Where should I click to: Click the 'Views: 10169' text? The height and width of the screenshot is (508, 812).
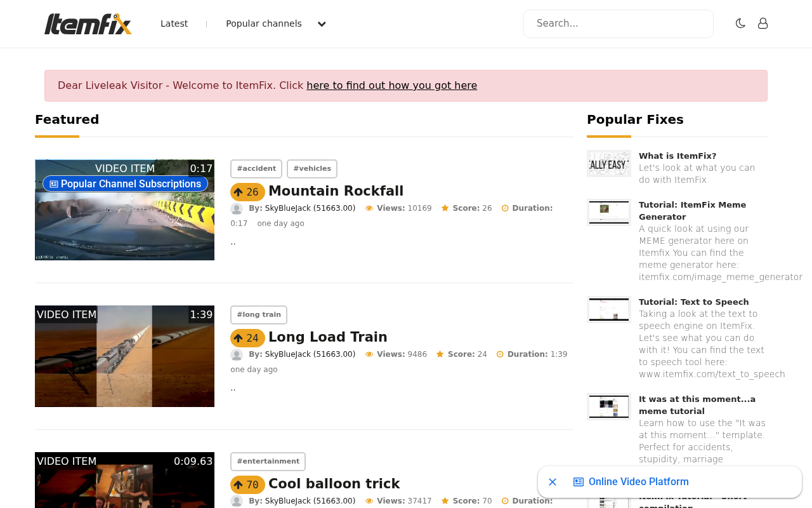coord(404,208)
